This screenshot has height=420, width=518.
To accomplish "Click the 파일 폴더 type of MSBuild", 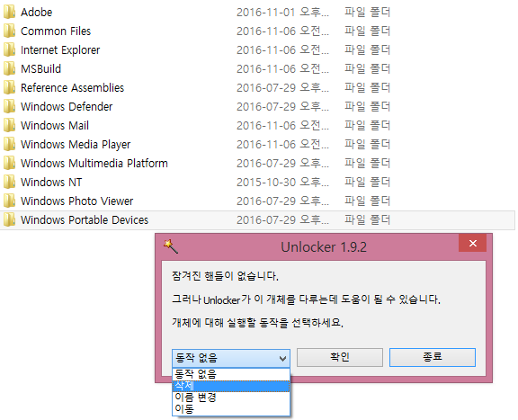I will pyautogui.click(x=367, y=68).
